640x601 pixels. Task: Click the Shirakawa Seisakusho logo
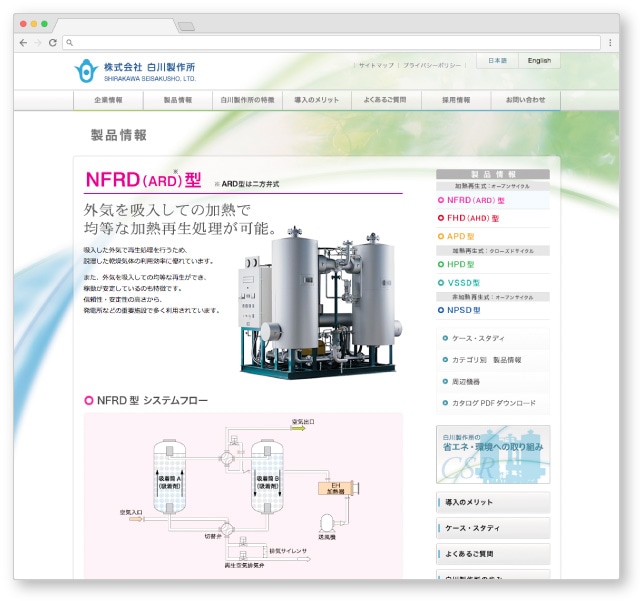[x=135, y=71]
